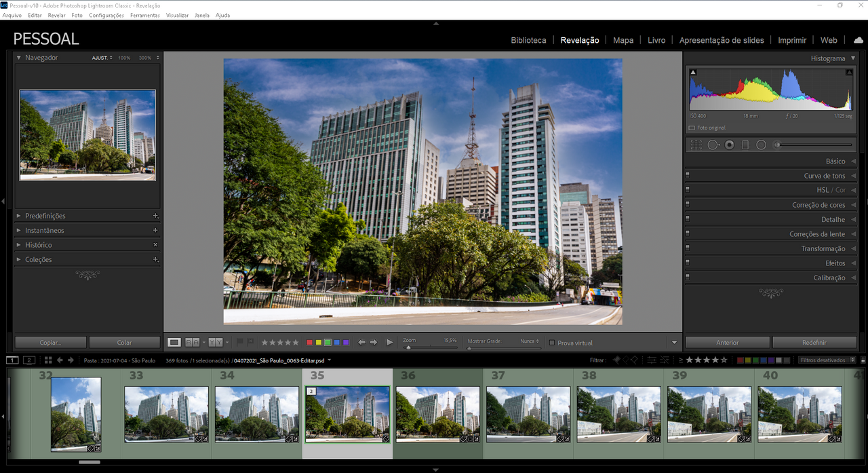Select the Red Eye Correction tool
The width and height of the screenshot is (868, 473).
(x=729, y=145)
